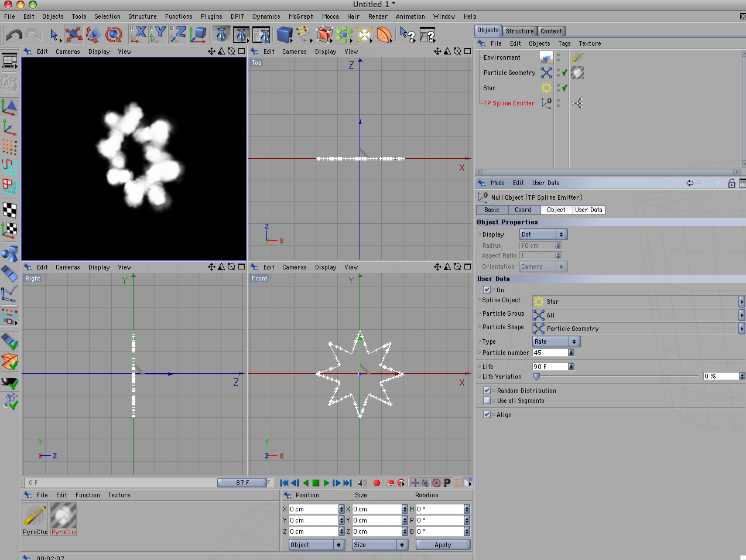746x560 pixels.
Task: Click the spline drawing tool icon
Action: (304, 35)
